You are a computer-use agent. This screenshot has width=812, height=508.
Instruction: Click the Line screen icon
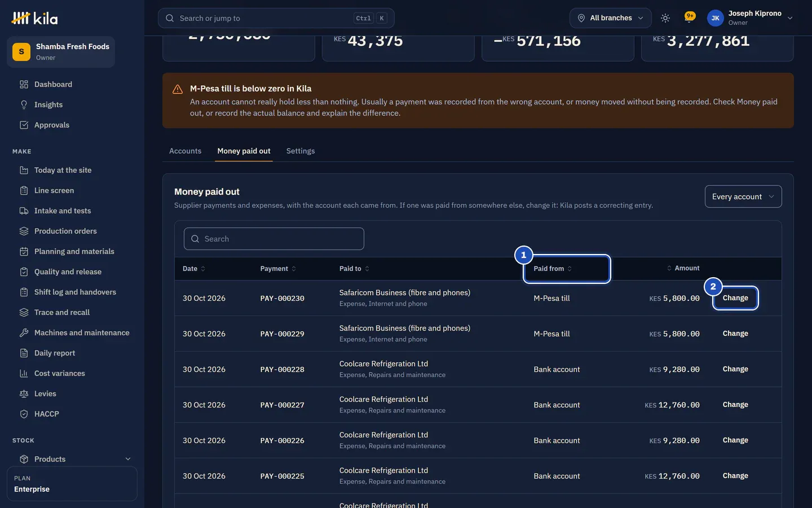point(24,191)
